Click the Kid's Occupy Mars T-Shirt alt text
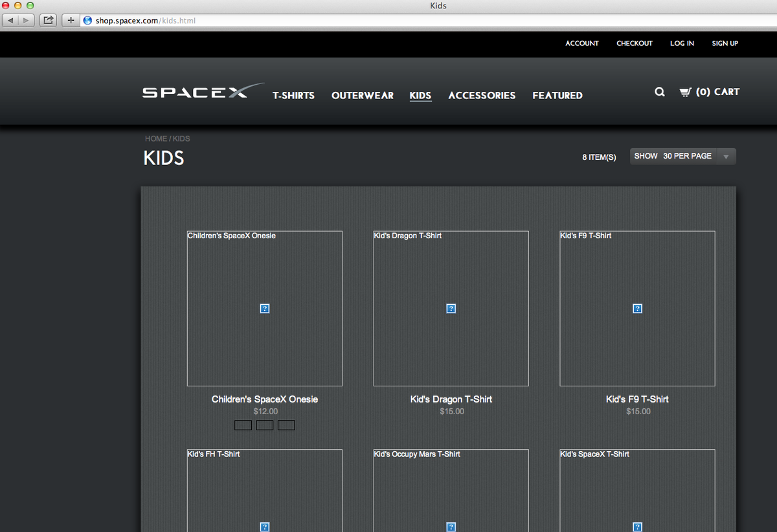This screenshot has width=777, height=532. tap(417, 454)
